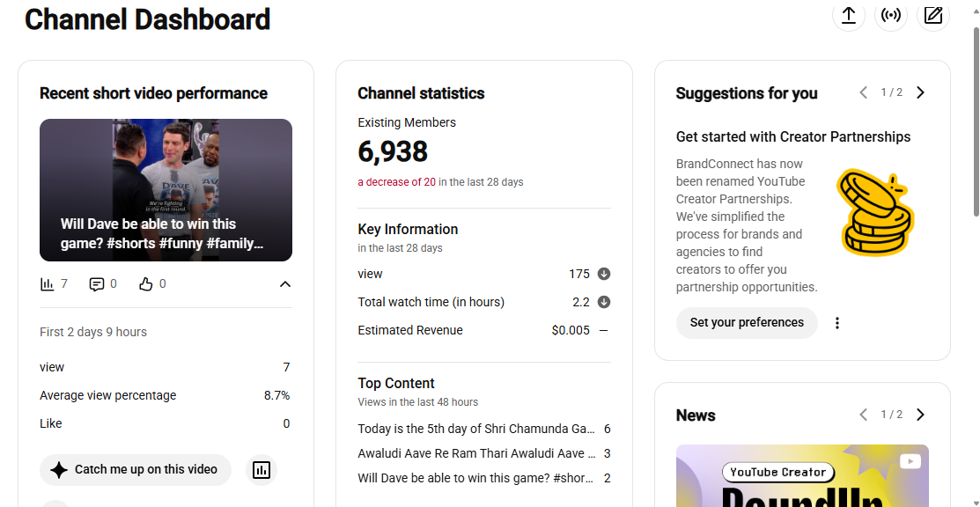This screenshot has width=980, height=507.
Task: Go to previous suggestion in Suggestions for you
Action: 864,92
